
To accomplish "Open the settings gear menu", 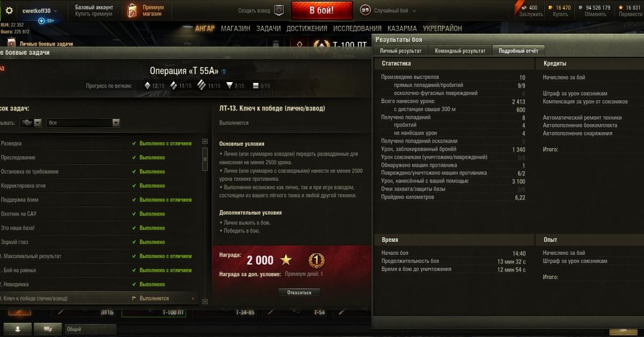I will point(9,11).
